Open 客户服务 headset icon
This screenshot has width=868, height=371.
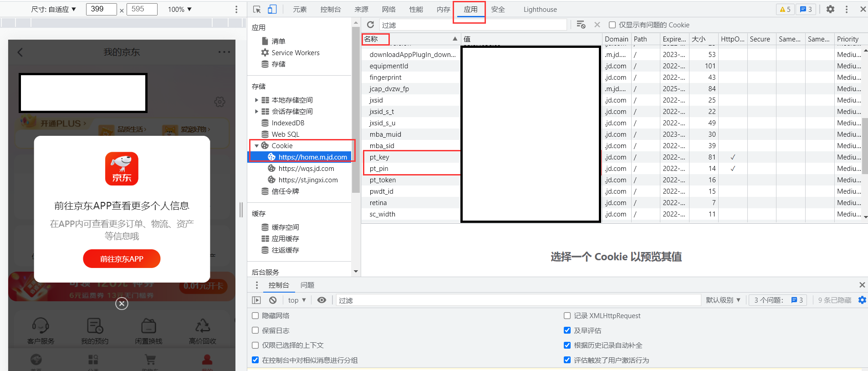pyautogui.click(x=41, y=325)
